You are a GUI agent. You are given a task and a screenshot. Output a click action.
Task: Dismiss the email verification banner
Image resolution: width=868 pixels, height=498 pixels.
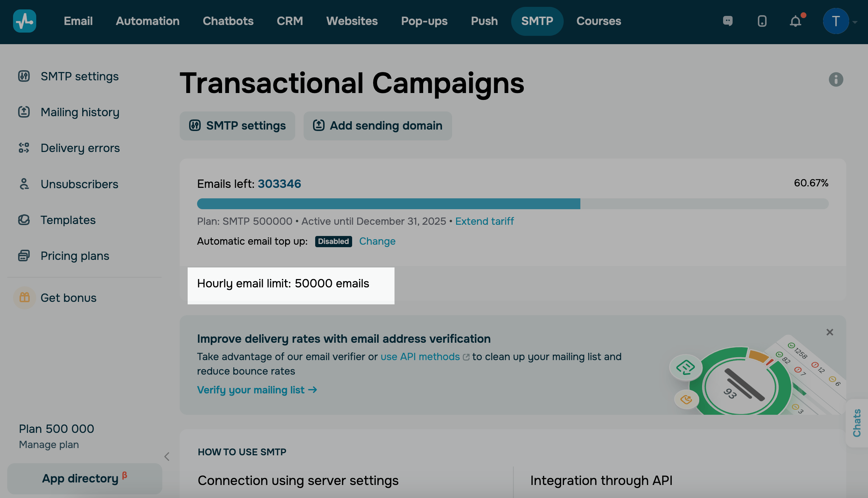click(x=830, y=332)
